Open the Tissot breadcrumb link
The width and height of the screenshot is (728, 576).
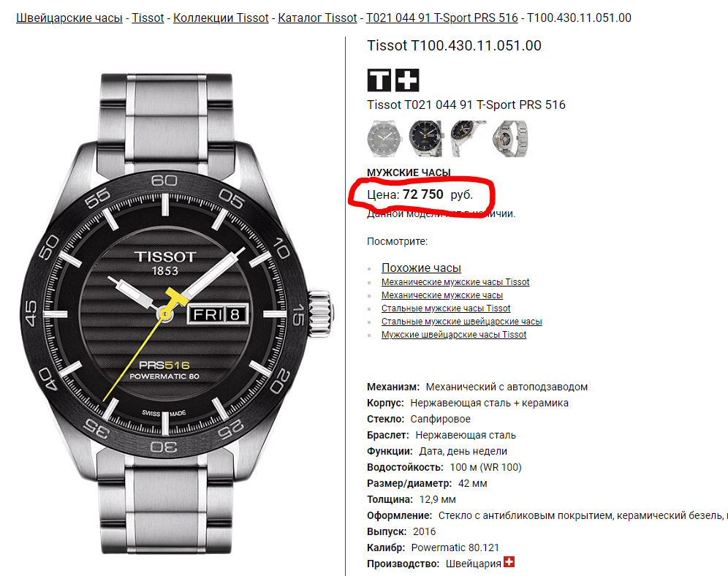point(148,18)
